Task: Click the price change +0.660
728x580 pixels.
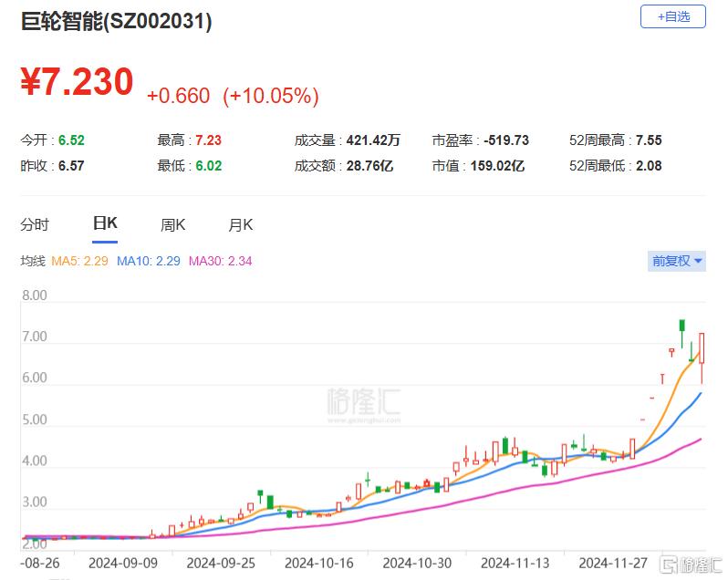Action: [178, 96]
